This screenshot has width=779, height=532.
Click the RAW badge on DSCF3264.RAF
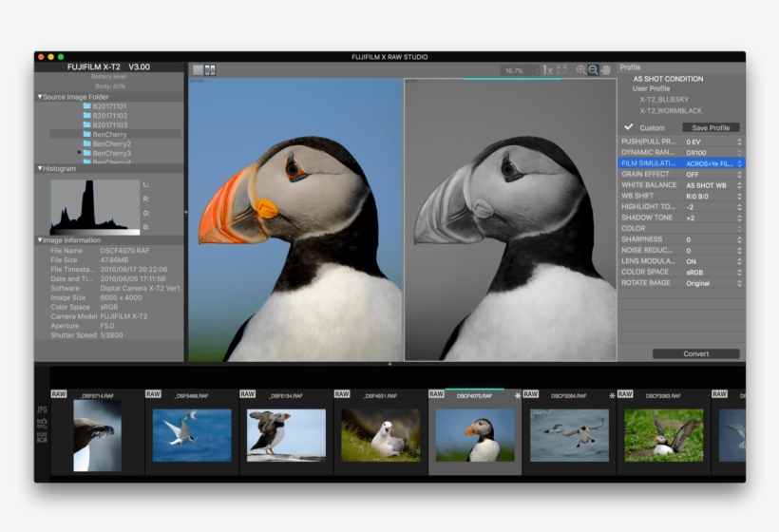[531, 394]
